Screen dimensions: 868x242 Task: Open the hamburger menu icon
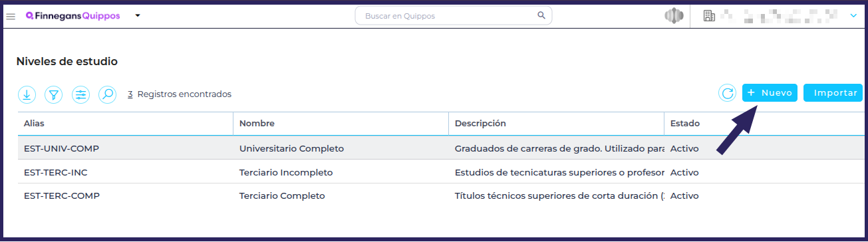pyautogui.click(x=11, y=16)
